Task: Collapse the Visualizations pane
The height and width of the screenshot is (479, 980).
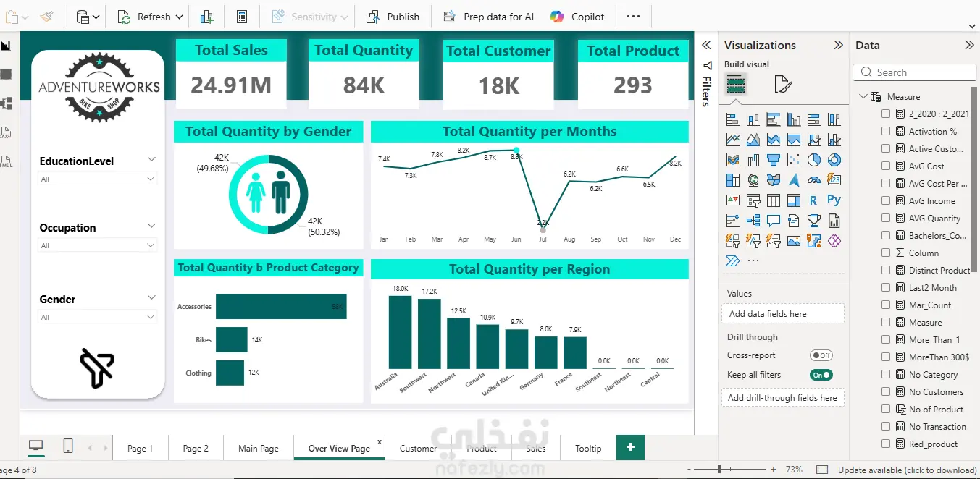Action: (838, 45)
